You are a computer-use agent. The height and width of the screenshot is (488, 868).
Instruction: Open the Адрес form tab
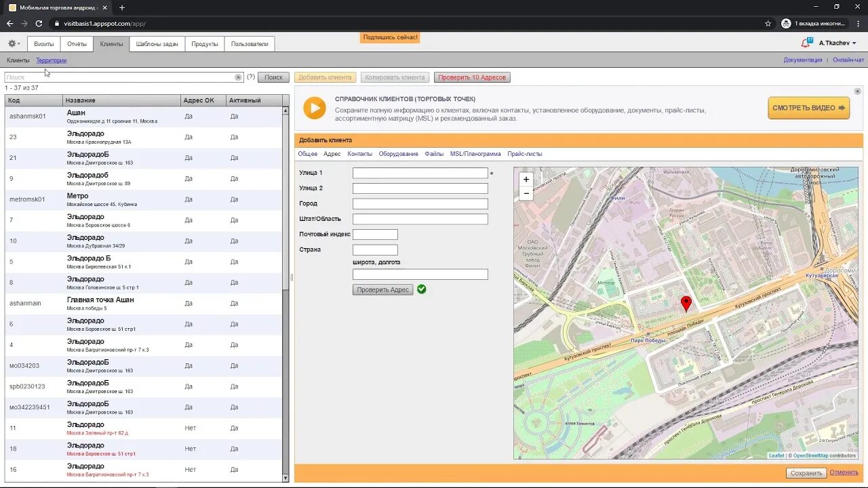pos(332,154)
